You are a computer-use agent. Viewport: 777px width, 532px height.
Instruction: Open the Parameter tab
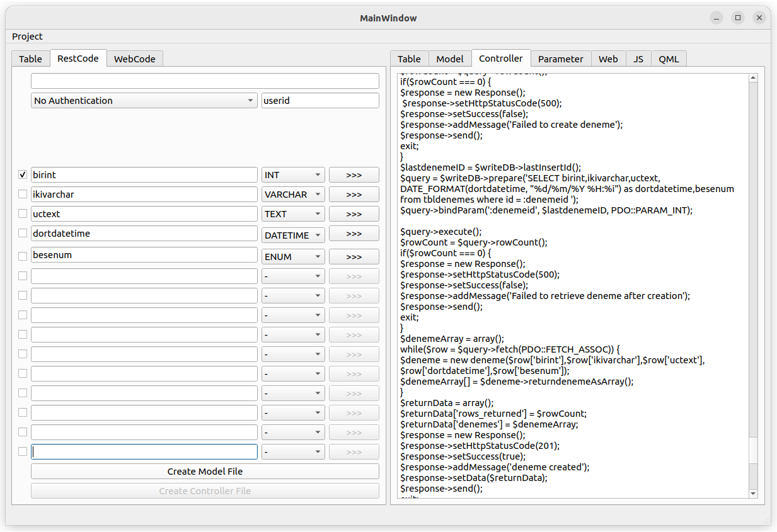coord(561,59)
